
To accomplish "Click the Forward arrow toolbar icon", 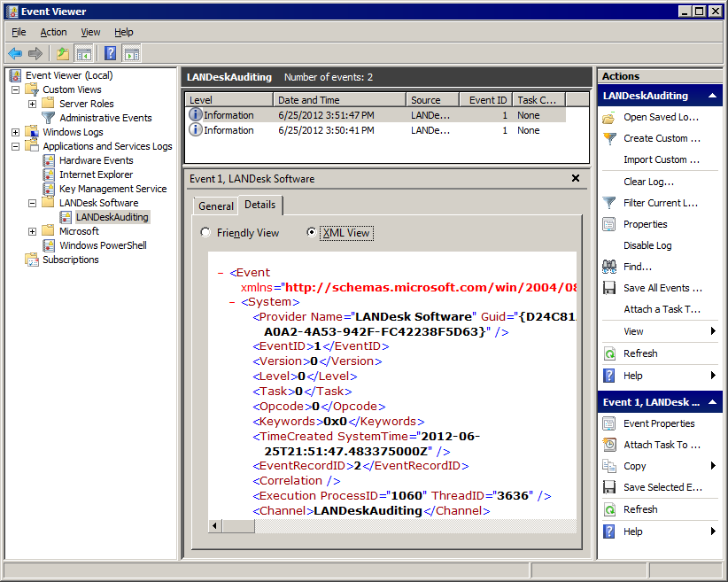I will [35, 54].
